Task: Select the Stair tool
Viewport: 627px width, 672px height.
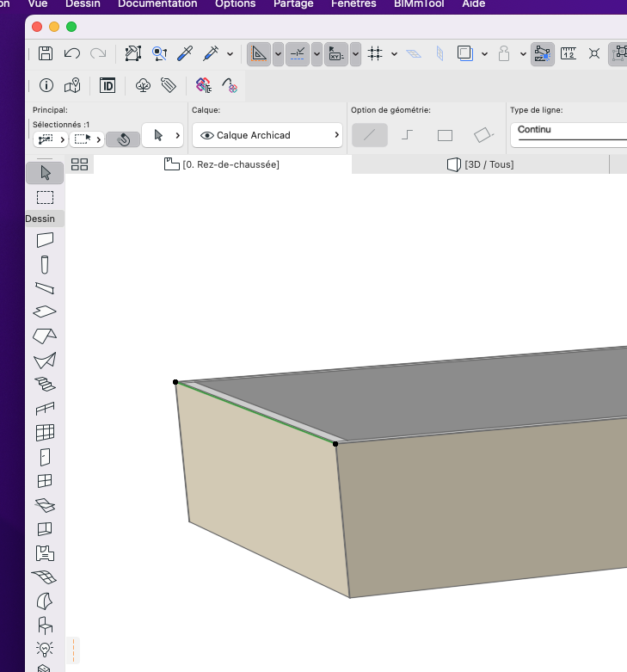Action: [45, 384]
